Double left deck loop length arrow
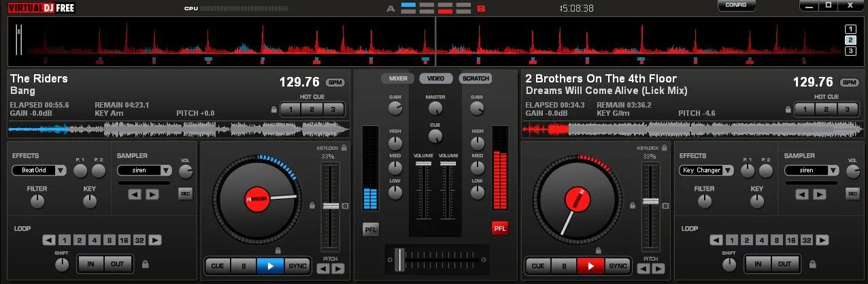The height and width of the screenshot is (284, 868). click(x=156, y=240)
